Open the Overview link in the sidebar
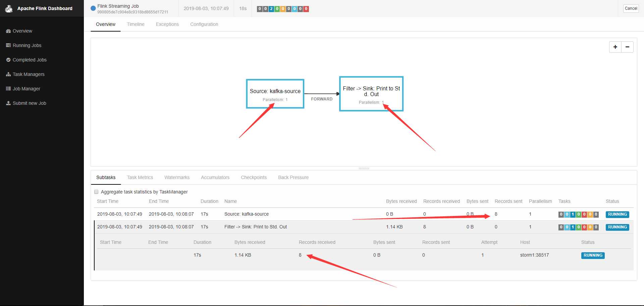 tap(22, 31)
